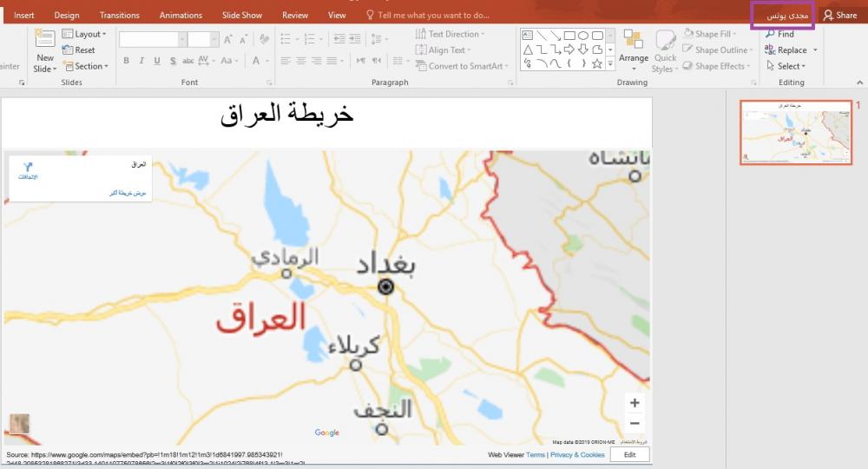Click the Tell me search box
Image resolution: width=868 pixels, height=469 pixels.
click(x=428, y=15)
